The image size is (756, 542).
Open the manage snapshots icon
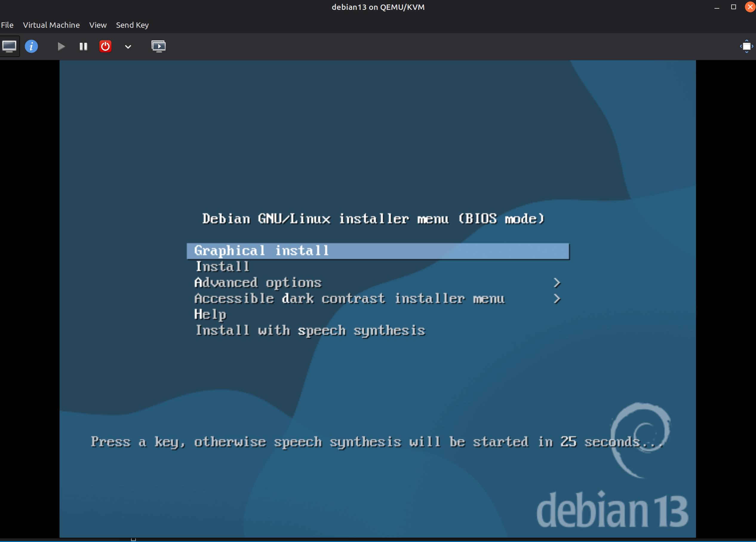point(158,46)
